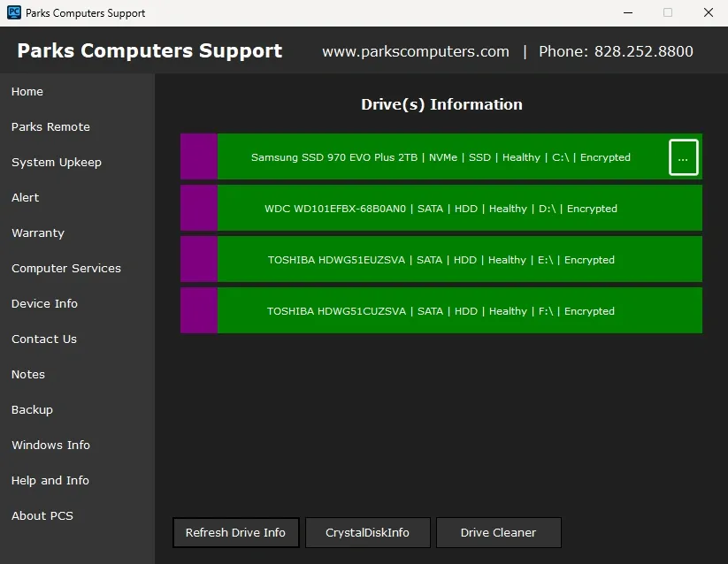Open the Drive Cleaner tool
The image size is (728, 564).
click(499, 532)
